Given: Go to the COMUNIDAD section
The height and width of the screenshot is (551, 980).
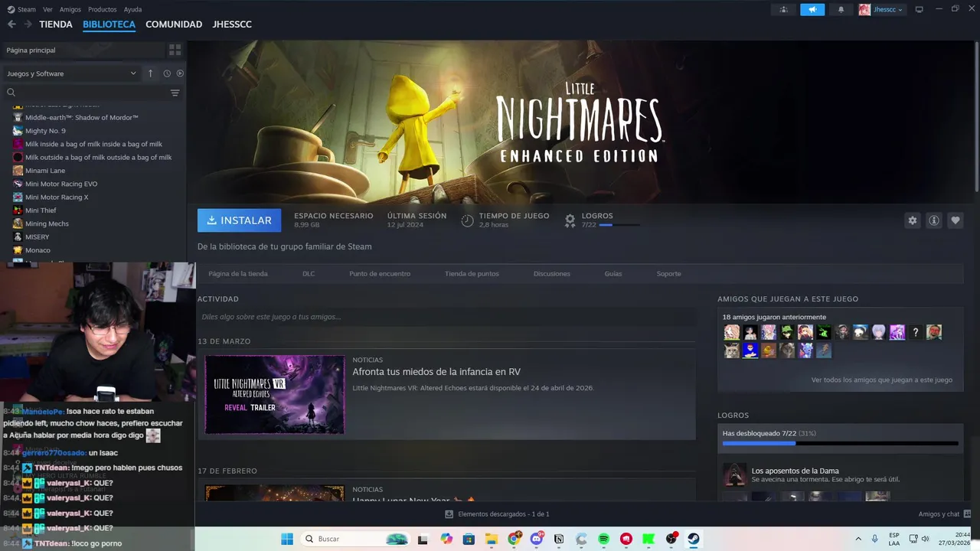Looking at the screenshot, I should 174,24.
